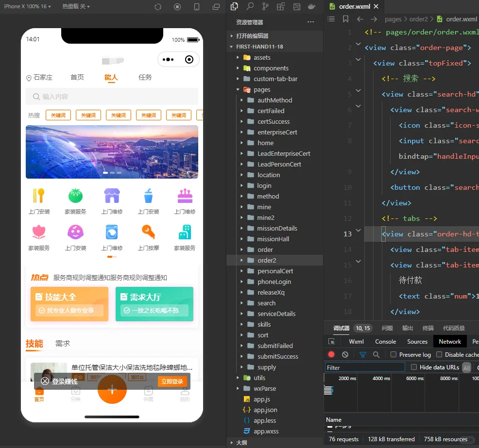The width and height of the screenshot is (479, 448).
Task: Tap the 技能大全 orange card
Action: [x=69, y=304]
